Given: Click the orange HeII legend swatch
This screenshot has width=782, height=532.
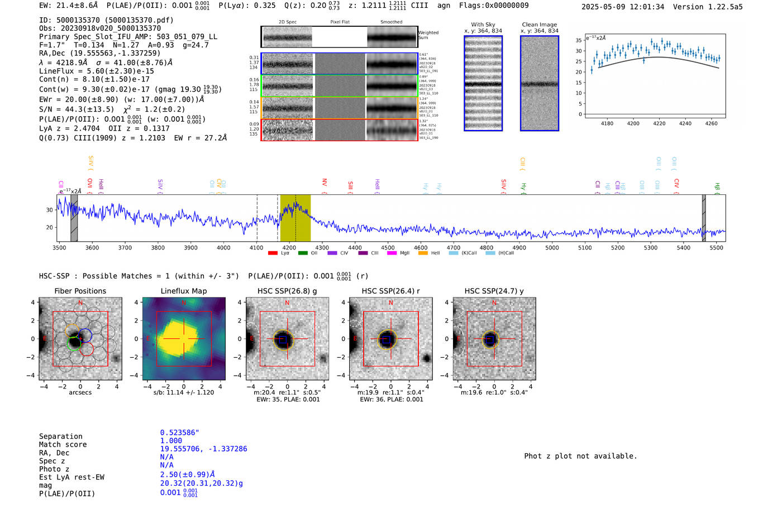Looking at the screenshot, I should point(423,253).
